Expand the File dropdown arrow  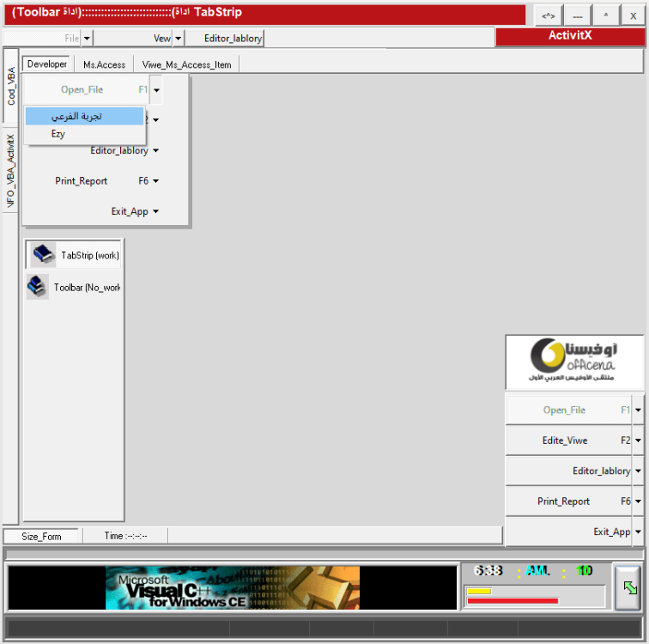click(x=87, y=39)
